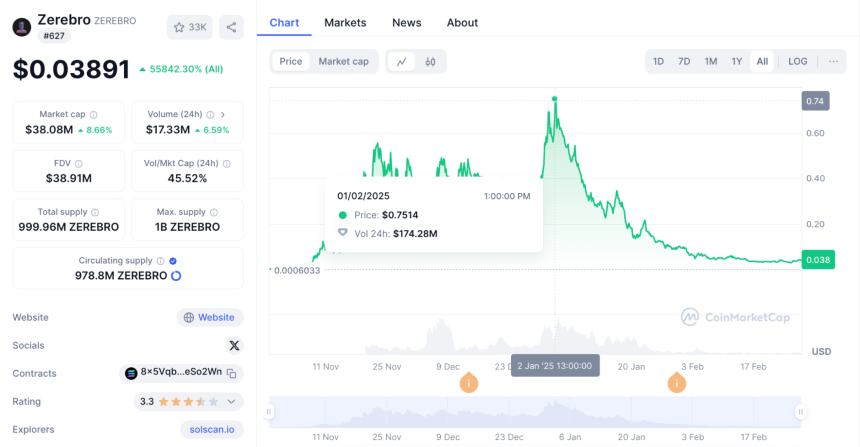
Task: Expand Volume (24h) details arrow
Action: (x=223, y=115)
